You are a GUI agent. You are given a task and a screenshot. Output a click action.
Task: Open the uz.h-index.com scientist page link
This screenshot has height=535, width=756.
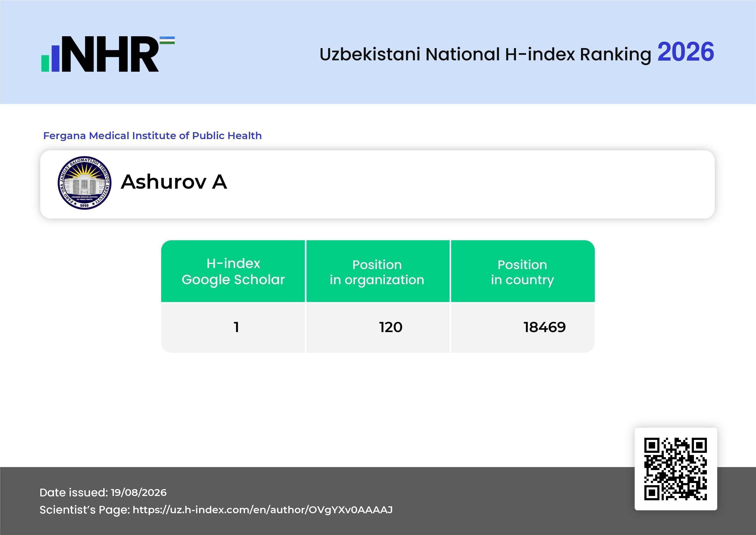pyautogui.click(x=262, y=510)
